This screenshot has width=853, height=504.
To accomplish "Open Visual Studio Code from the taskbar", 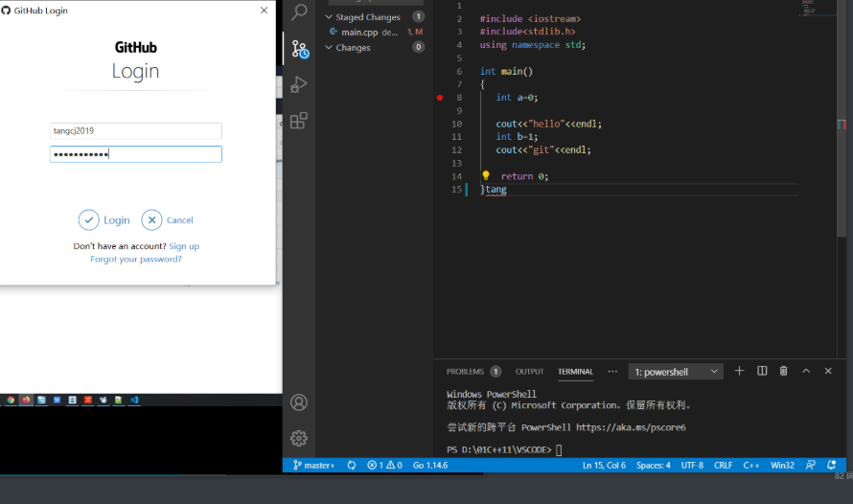I will click(x=134, y=401).
